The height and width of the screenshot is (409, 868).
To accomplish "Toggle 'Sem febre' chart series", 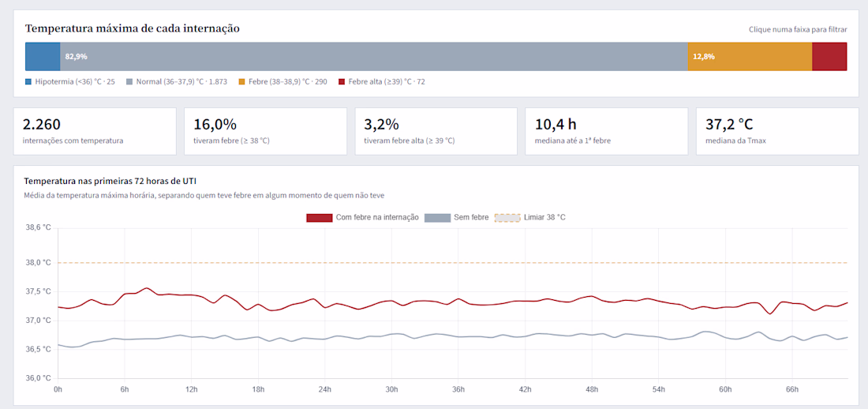I will [457, 218].
